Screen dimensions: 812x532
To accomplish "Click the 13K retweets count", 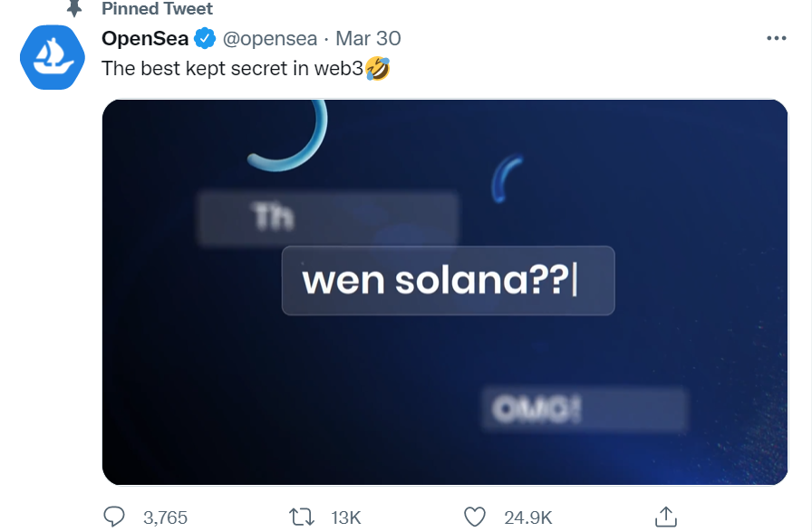I will pyautogui.click(x=346, y=517).
